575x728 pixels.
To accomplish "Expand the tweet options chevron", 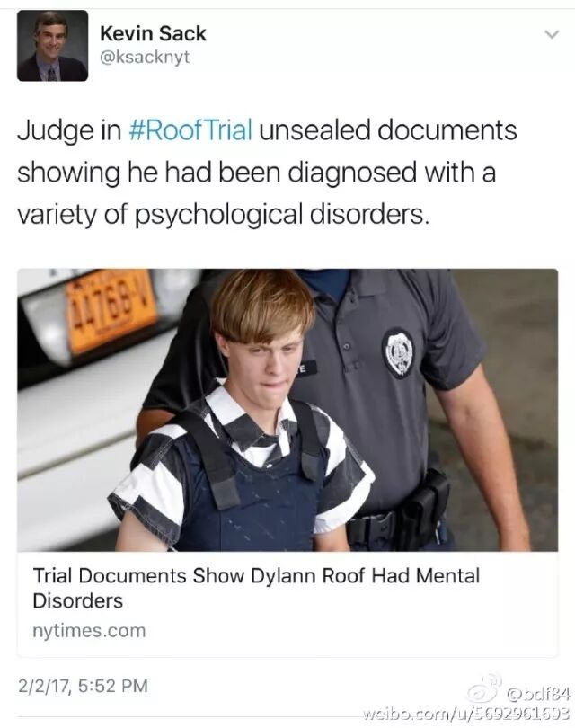I will point(552,34).
